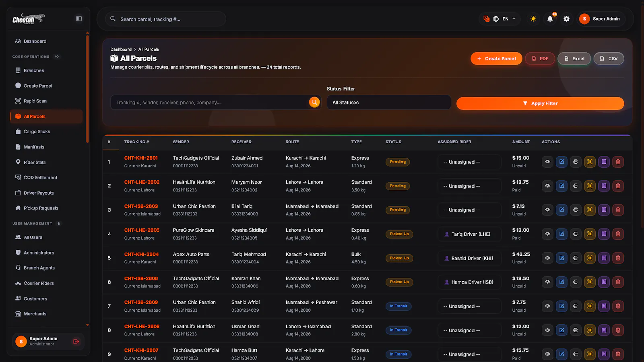This screenshot has height=362, width=644.
Task: Open the Hamza Driver (ISB) rider dropdown
Action: (x=470, y=282)
